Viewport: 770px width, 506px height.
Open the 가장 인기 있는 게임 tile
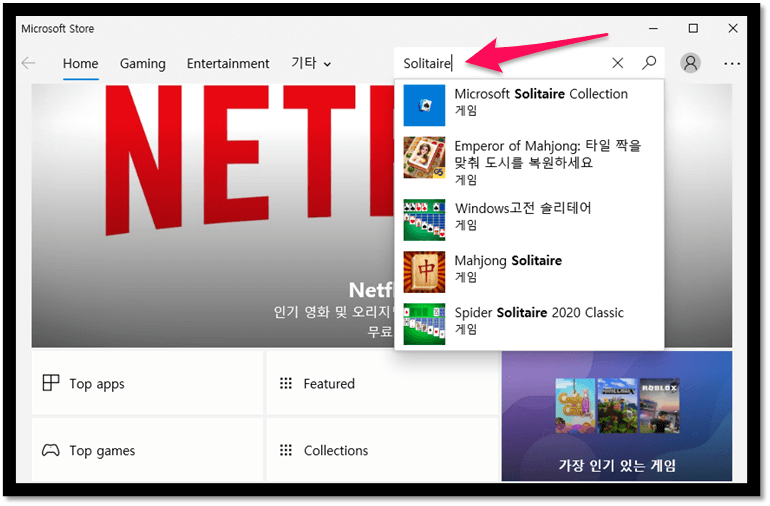(x=617, y=416)
